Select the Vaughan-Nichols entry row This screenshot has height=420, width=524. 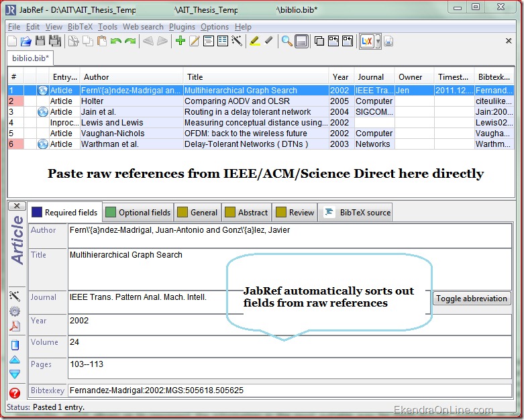tap(261, 134)
